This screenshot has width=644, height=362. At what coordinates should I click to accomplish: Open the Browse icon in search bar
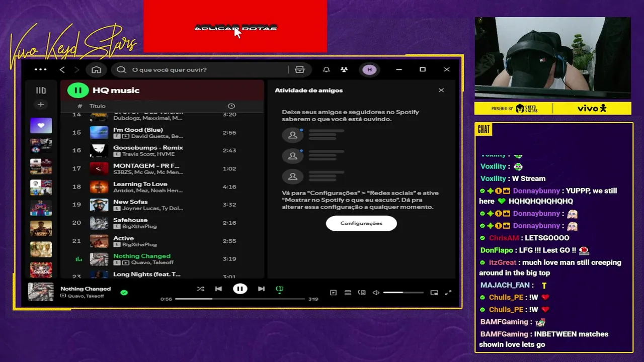(300, 69)
